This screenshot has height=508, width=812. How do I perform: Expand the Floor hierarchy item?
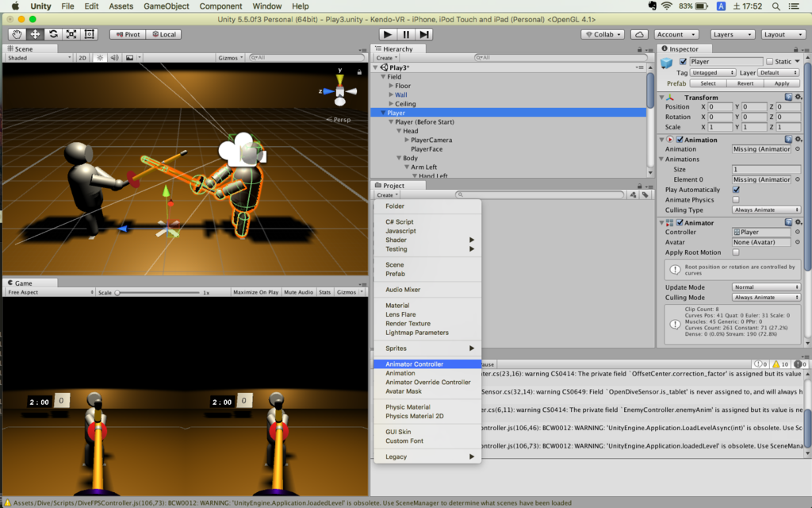click(391, 86)
